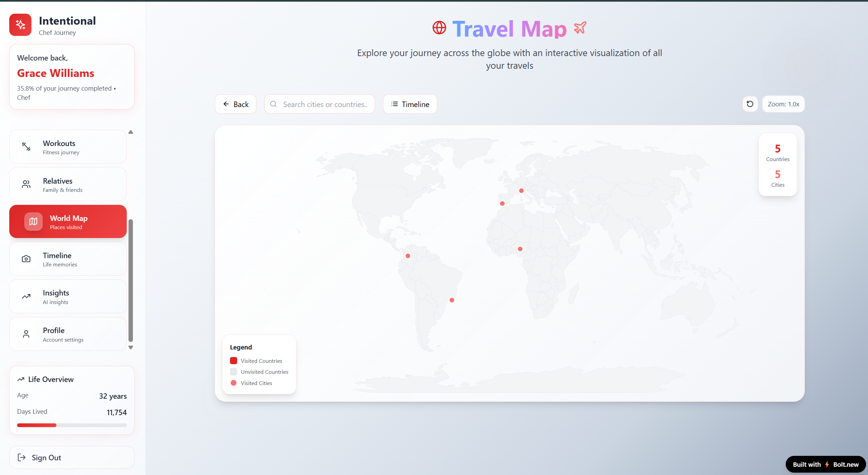Click the airplane icon after Travel Map
Viewport: 868px width, 475px height.
pyautogui.click(x=580, y=28)
